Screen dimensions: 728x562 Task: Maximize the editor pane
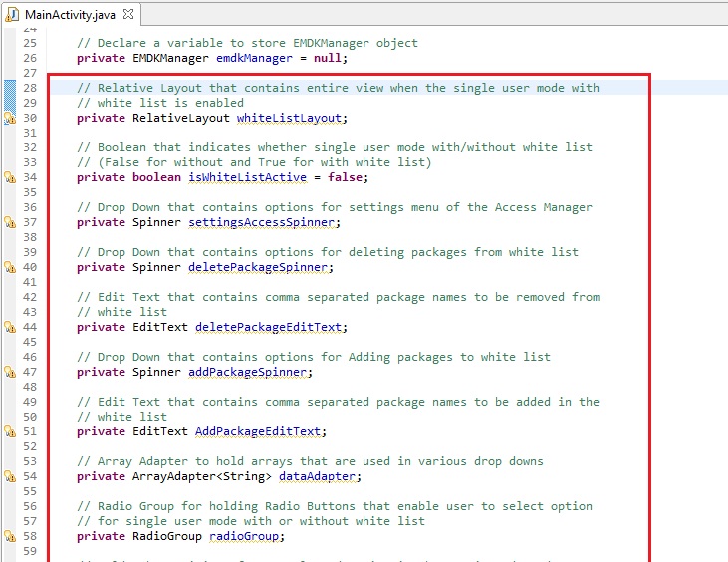(x=713, y=12)
